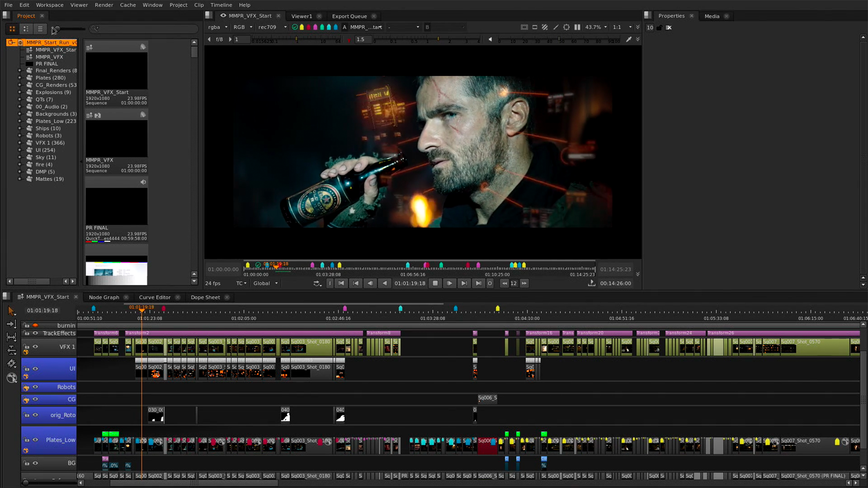
Task: Open the Timeline menu in the menu bar
Action: tap(221, 5)
